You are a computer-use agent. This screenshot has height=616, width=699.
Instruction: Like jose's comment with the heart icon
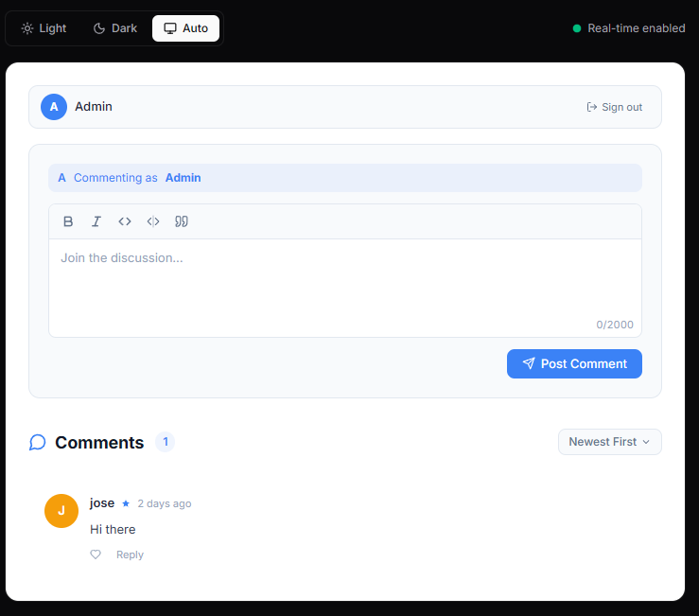click(96, 554)
